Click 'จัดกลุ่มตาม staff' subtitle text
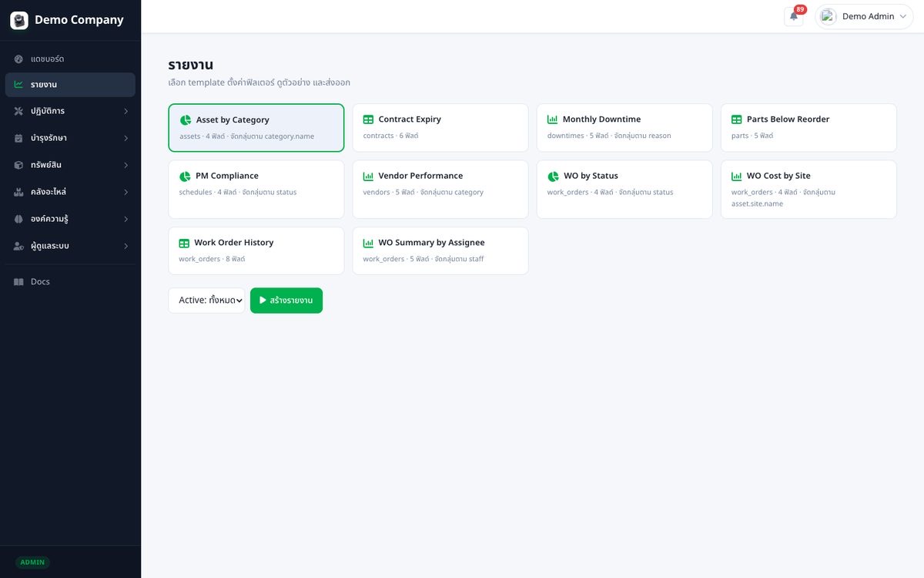This screenshot has width=924, height=578. coord(459,259)
